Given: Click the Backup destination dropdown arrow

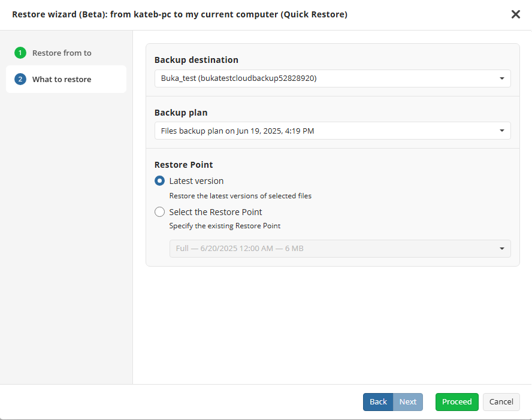Looking at the screenshot, I should point(501,78).
